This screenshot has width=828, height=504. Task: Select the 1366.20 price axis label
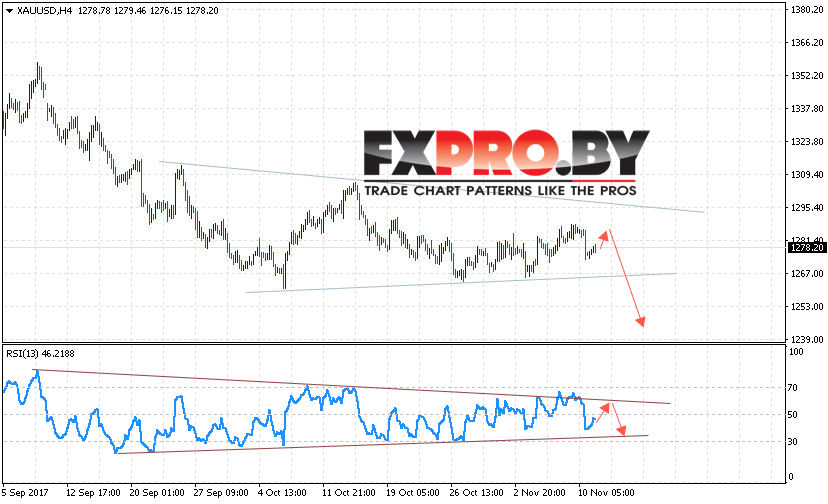click(807, 43)
